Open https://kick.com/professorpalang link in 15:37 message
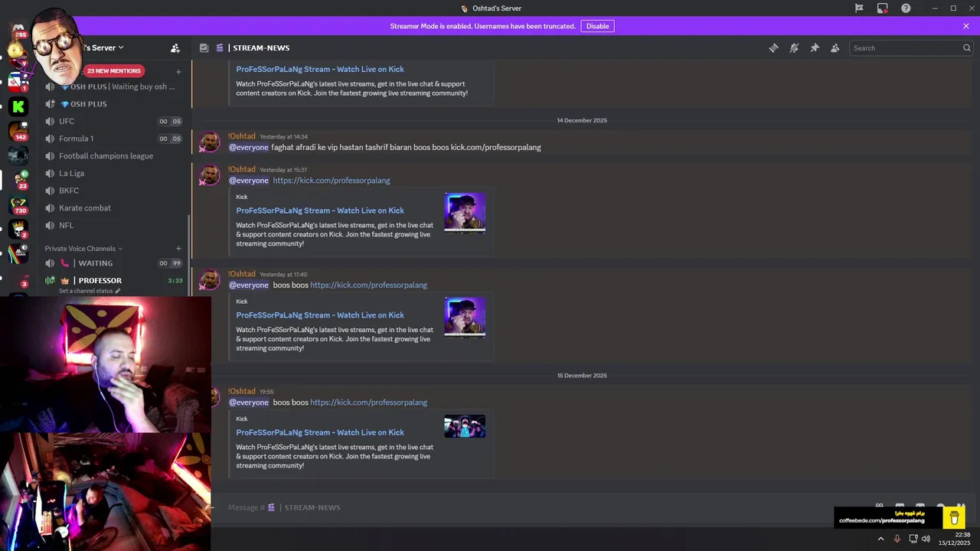The height and width of the screenshot is (551, 980). pos(332,181)
